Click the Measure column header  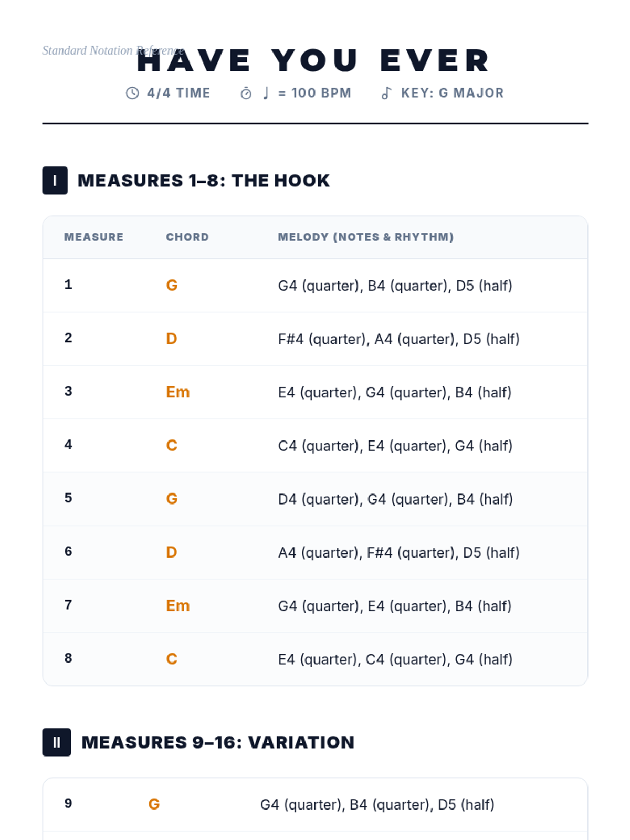93,237
